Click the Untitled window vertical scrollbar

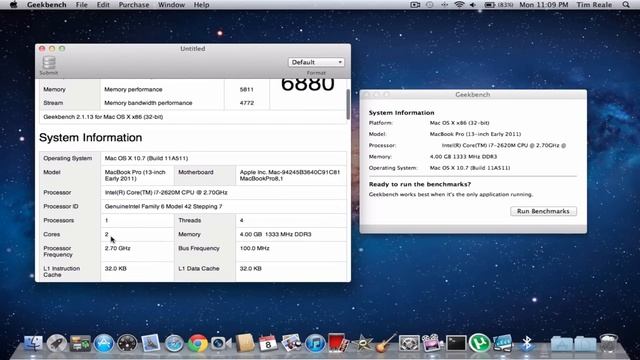[348, 104]
